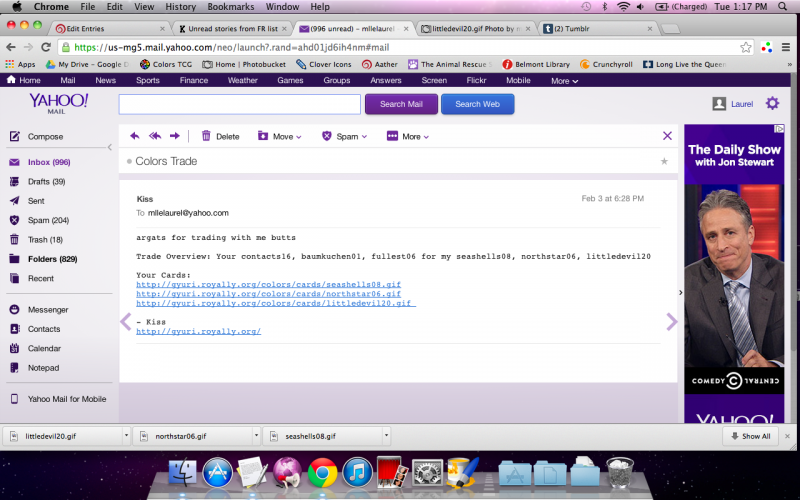Star the Colors Trade message

664,161
